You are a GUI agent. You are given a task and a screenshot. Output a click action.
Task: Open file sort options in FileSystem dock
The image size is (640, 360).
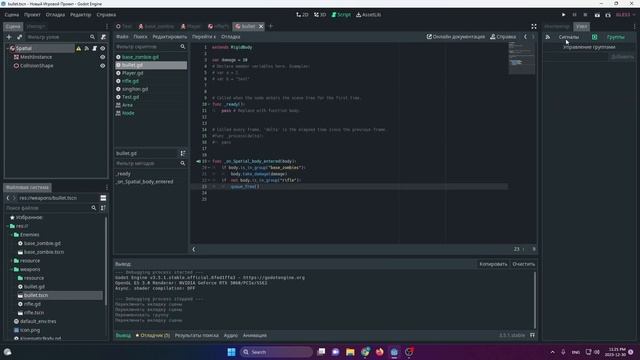(x=103, y=208)
